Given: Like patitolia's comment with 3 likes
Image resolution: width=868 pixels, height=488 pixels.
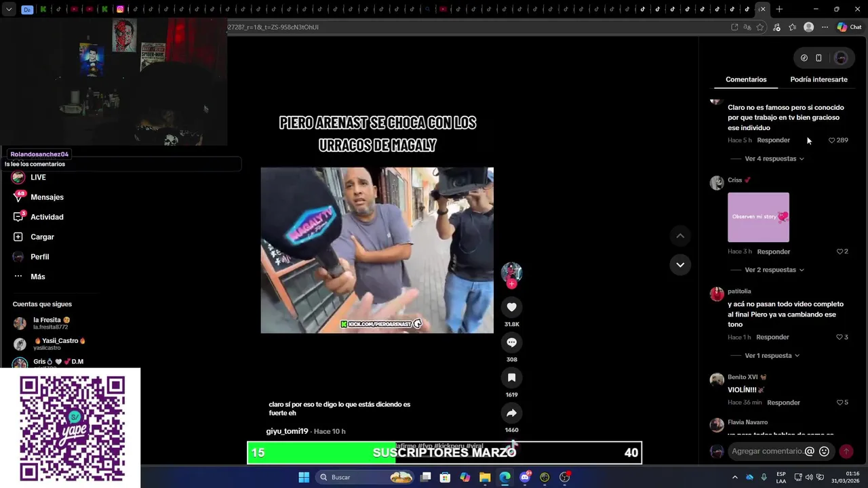Looking at the screenshot, I should click(x=840, y=337).
